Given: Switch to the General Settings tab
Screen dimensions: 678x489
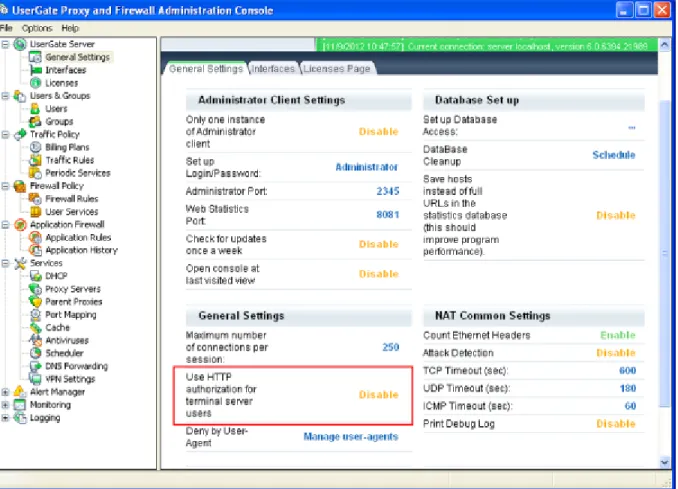Looking at the screenshot, I should (x=206, y=69).
